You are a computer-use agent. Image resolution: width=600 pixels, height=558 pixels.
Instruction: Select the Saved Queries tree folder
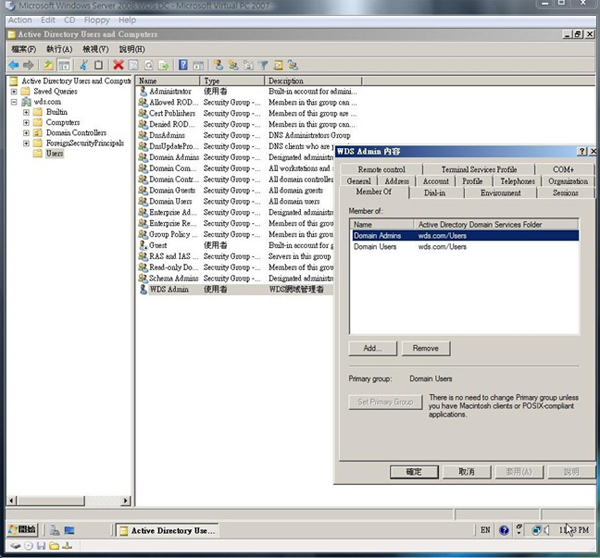pyautogui.click(x=55, y=91)
